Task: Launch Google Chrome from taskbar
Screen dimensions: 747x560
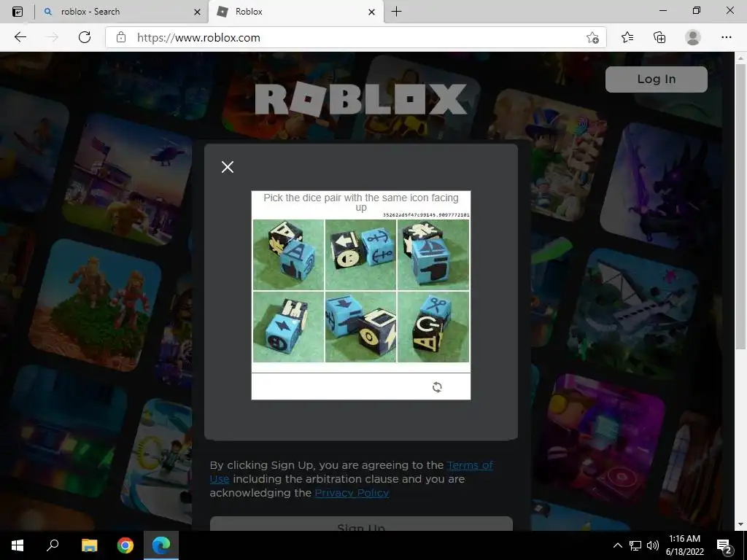Action: [125, 545]
